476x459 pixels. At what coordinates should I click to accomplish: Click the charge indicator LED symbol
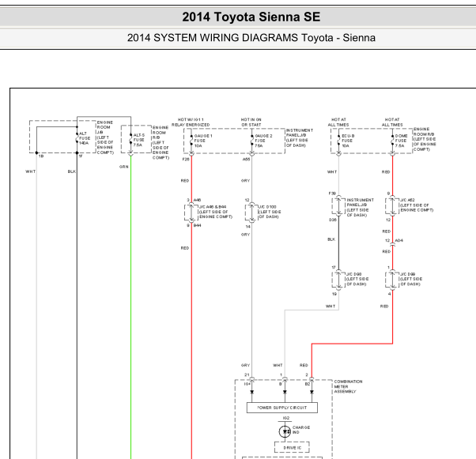tap(285, 431)
